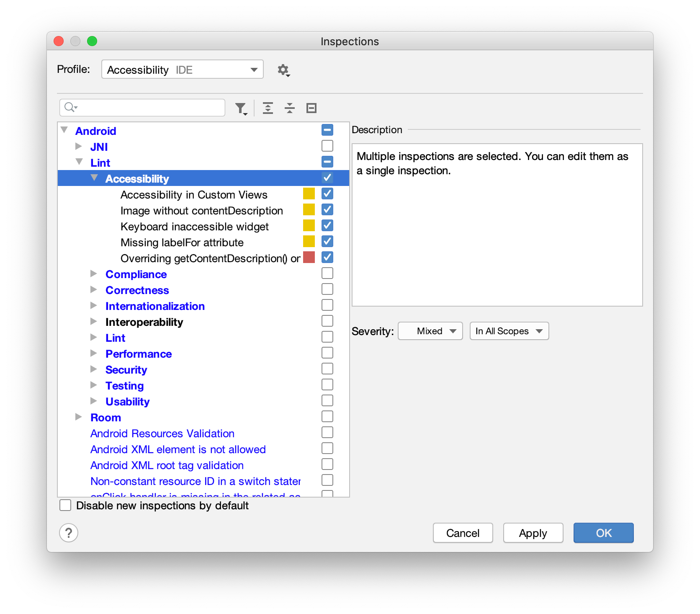Select the Usability category row
This screenshot has width=700, height=614.
[x=203, y=401]
